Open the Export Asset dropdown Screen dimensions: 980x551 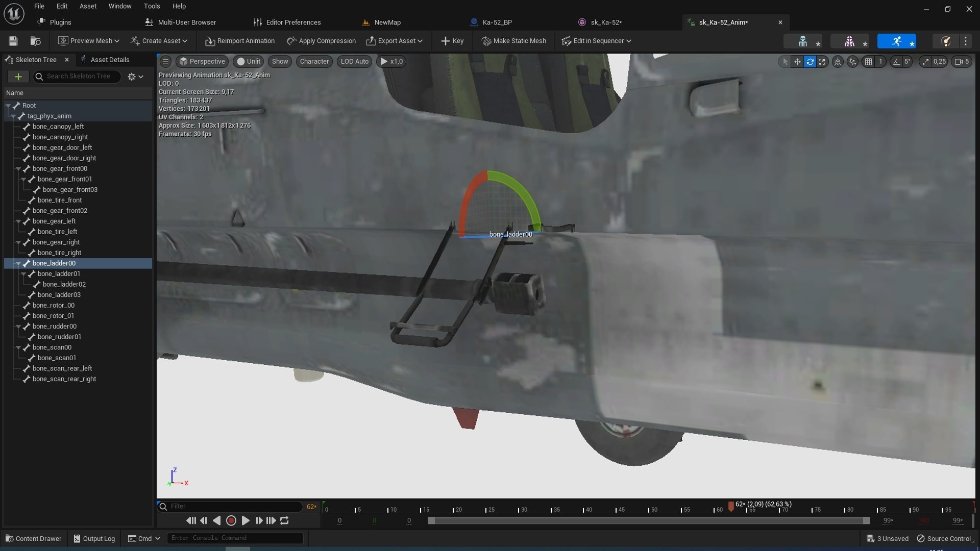click(394, 41)
